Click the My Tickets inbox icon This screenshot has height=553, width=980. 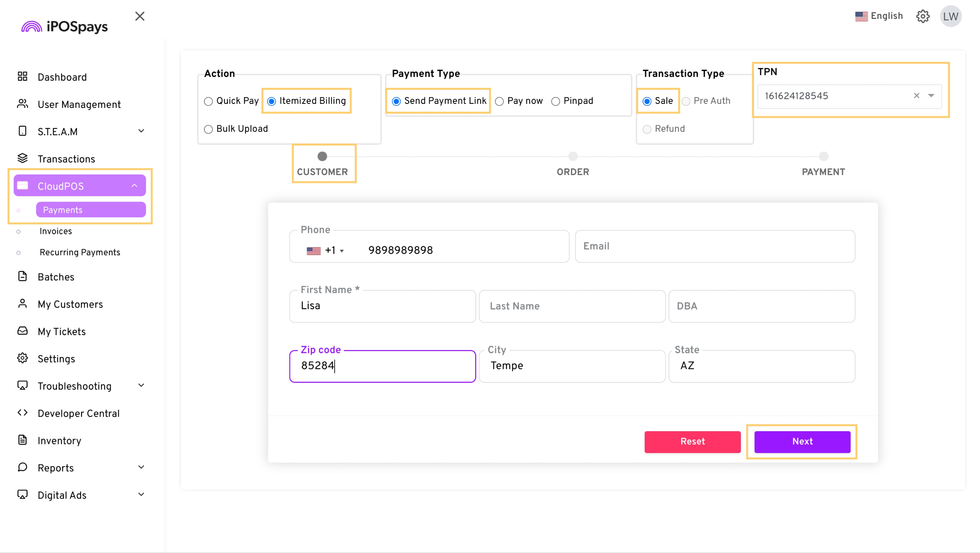(22, 331)
